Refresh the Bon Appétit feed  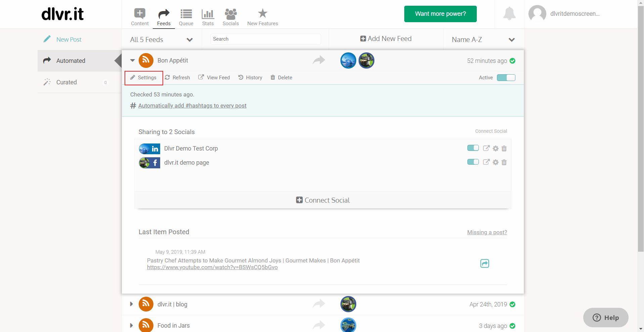click(177, 78)
